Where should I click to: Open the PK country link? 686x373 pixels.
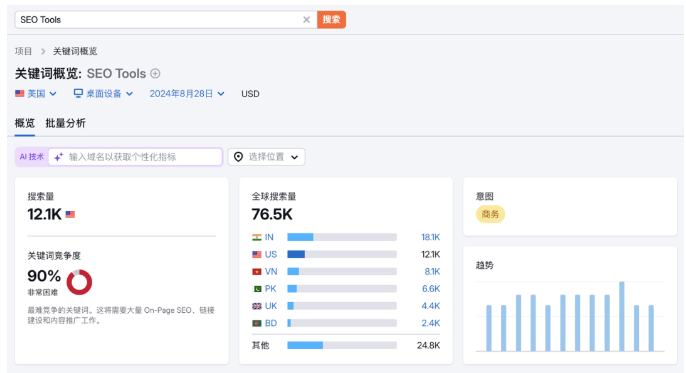[x=270, y=289]
